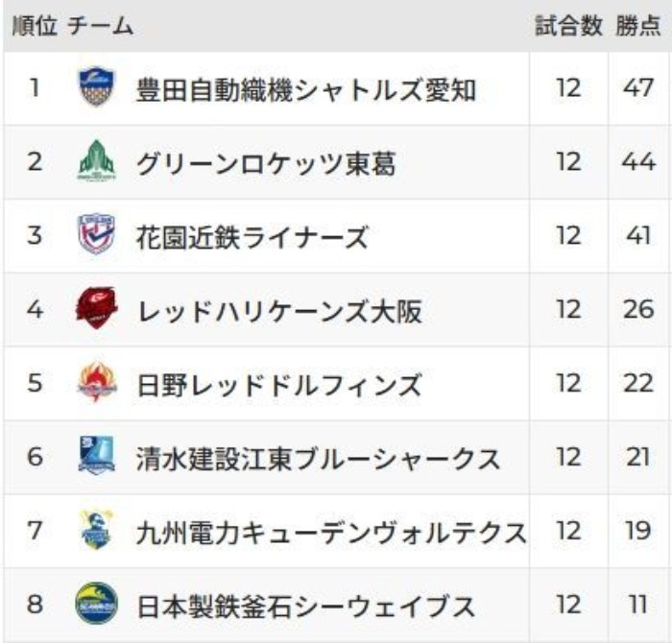Open 日野レッドドルフィンズ team name
Viewport: 672px width, 643px height.
click(x=279, y=385)
